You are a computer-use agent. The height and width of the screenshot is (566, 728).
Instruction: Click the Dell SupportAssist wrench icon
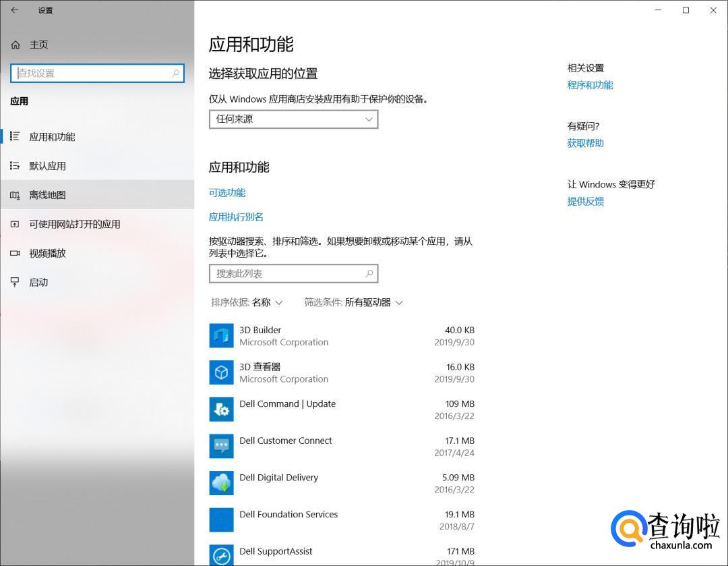point(221,555)
